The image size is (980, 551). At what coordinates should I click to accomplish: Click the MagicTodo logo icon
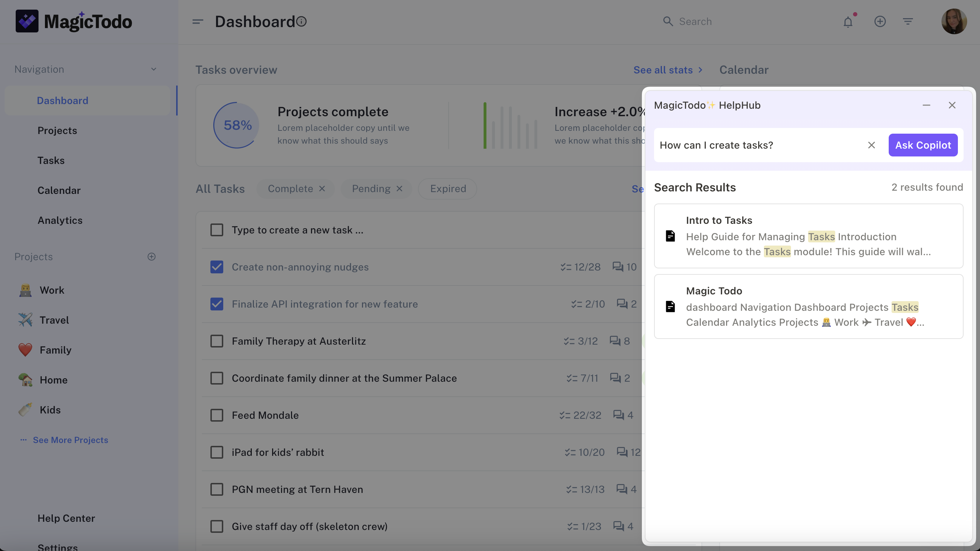tap(27, 21)
